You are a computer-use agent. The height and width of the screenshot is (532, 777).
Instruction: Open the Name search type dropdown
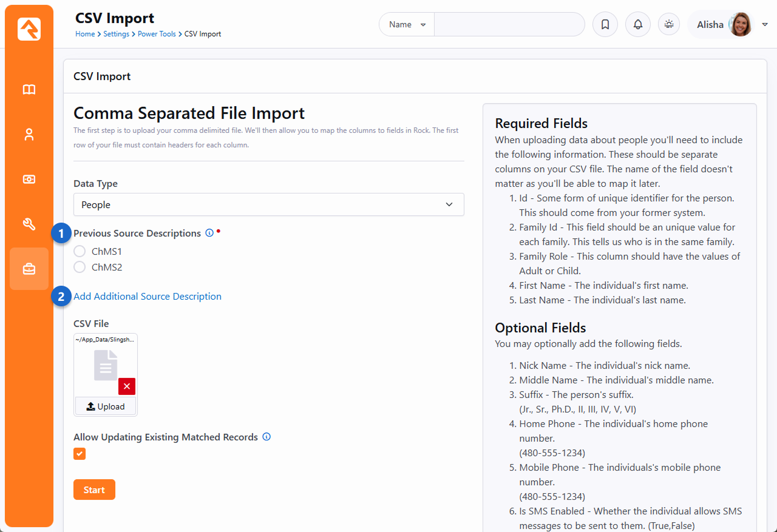[x=407, y=25]
